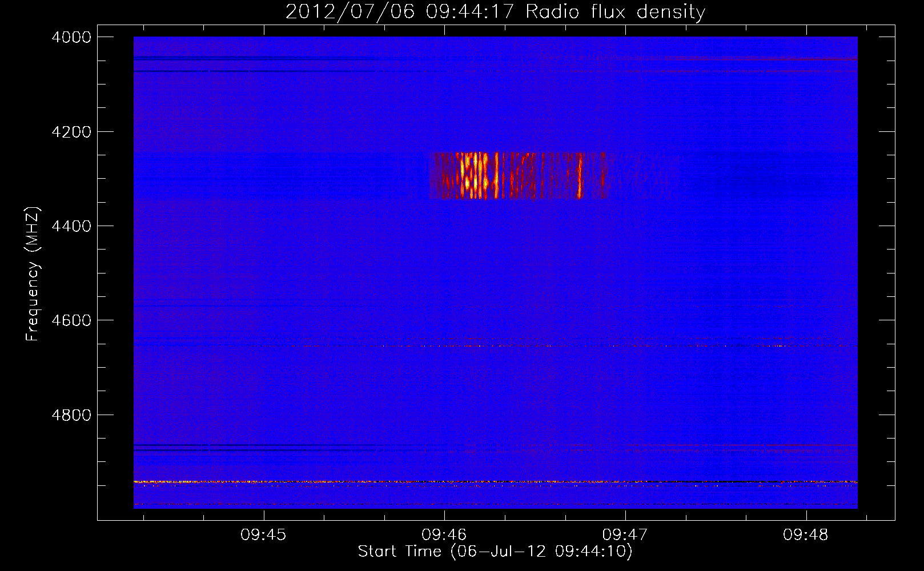Click the 4600 frequency axis label
The width and height of the screenshot is (924, 571).
[x=71, y=320]
